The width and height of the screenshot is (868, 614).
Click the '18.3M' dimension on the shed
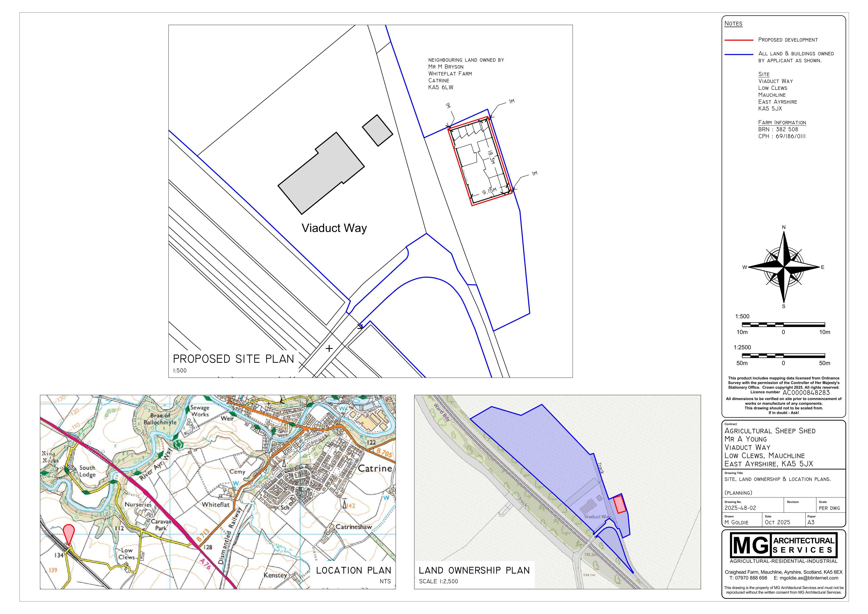click(491, 157)
